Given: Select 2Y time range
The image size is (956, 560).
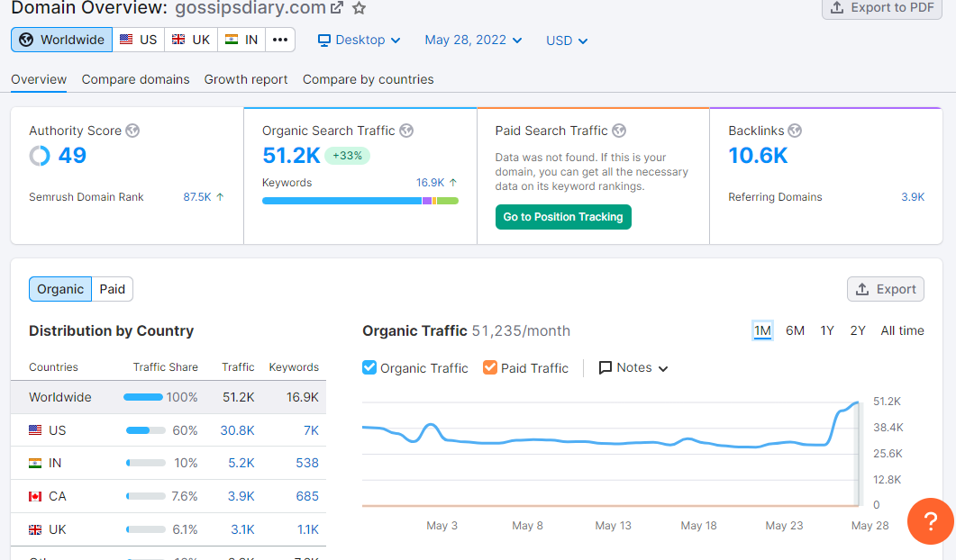Looking at the screenshot, I should 858,331.
